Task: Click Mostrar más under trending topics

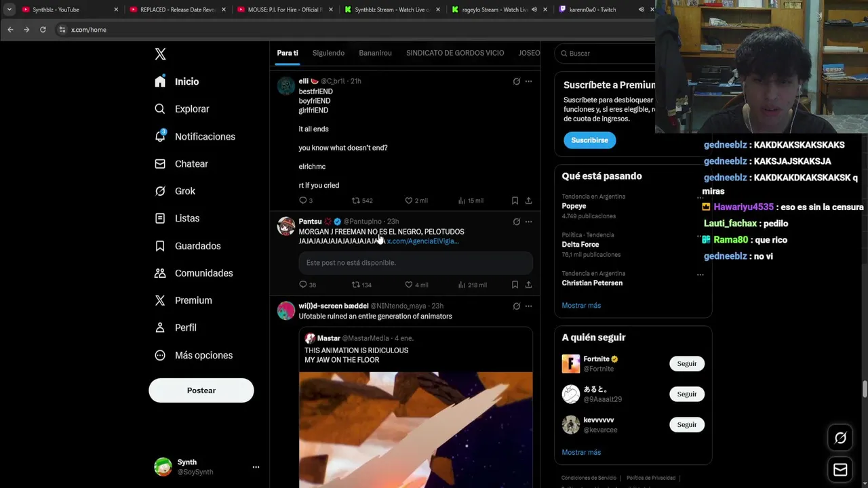Action: click(x=581, y=306)
